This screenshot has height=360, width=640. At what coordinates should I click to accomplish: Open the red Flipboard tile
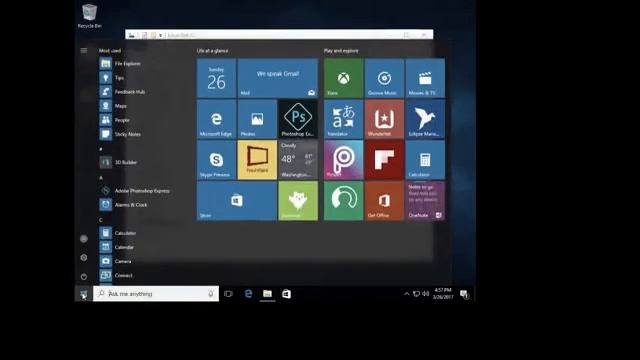[x=384, y=160]
